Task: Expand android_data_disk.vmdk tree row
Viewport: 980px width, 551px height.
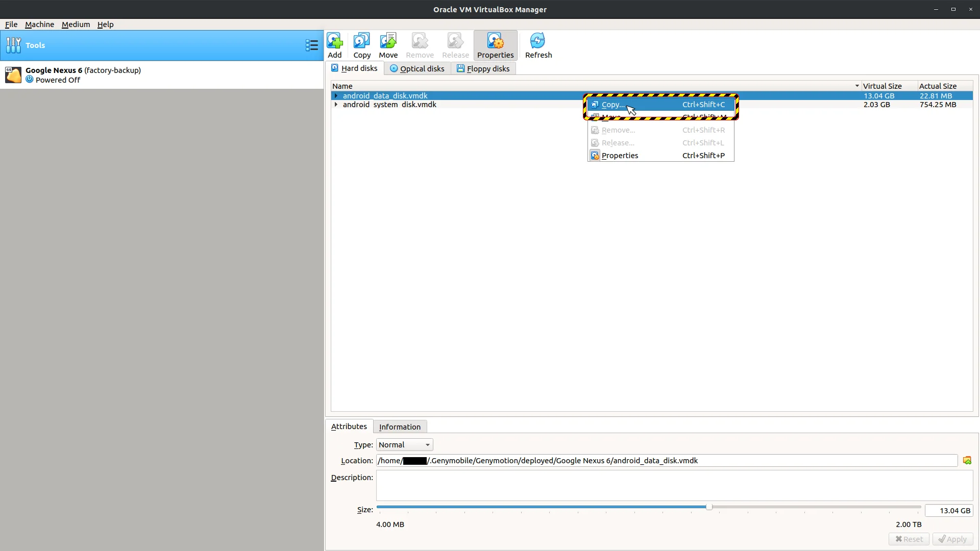Action: (x=336, y=96)
